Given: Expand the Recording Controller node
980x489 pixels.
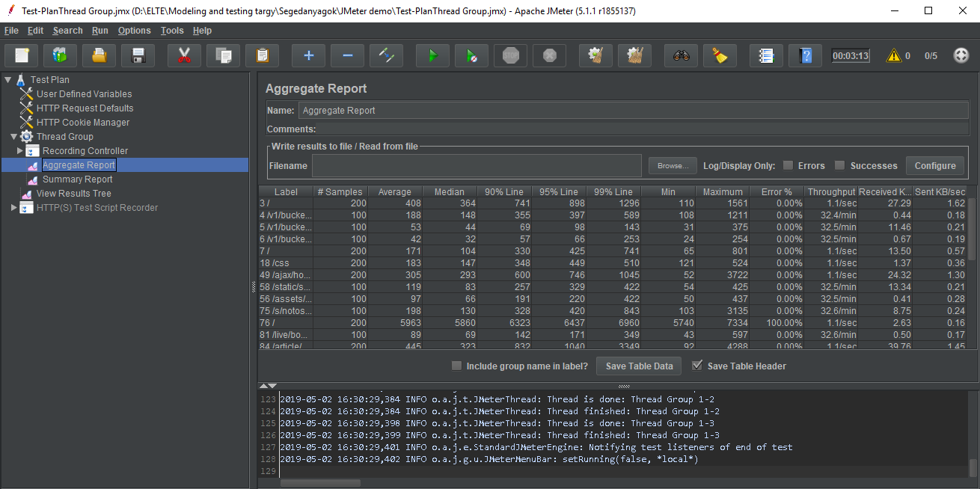Looking at the screenshot, I should 20,151.
